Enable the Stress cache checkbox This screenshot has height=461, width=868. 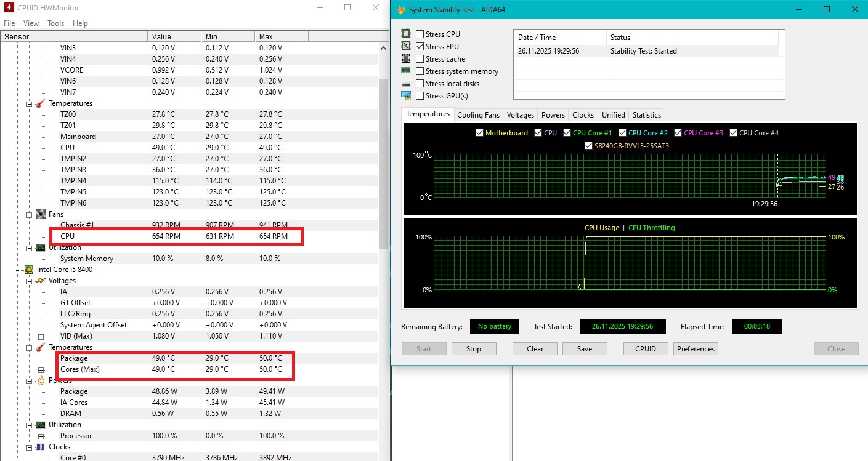point(420,59)
